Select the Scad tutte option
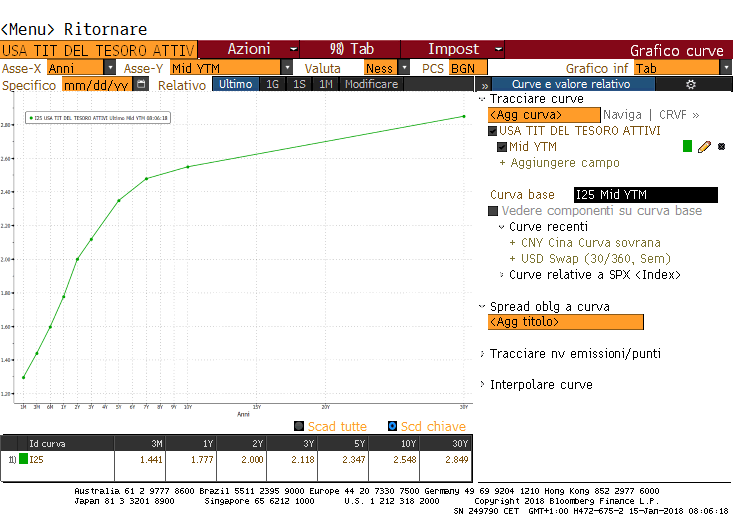 coord(299,426)
